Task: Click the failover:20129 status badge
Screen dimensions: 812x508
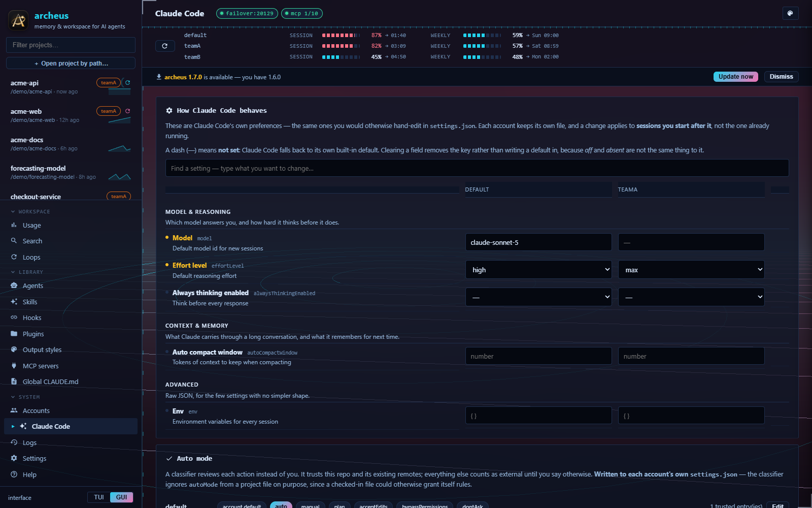Action: [x=247, y=14]
